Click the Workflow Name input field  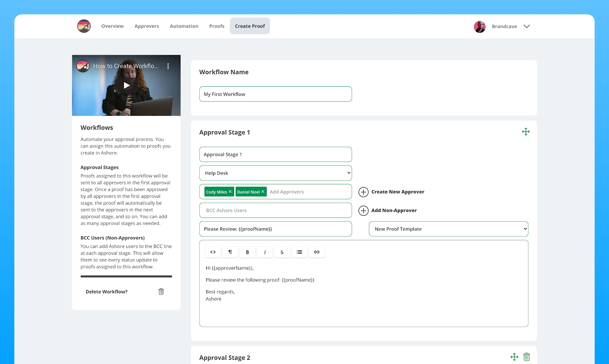point(276,94)
